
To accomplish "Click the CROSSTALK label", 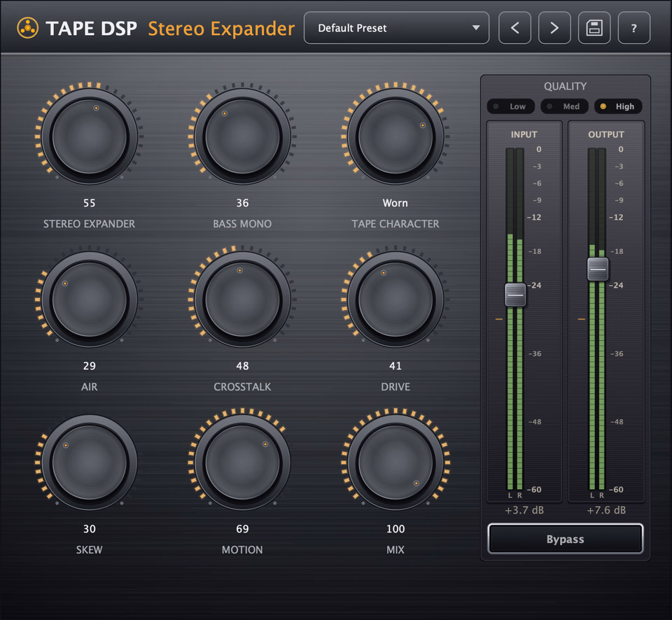I will click(242, 387).
